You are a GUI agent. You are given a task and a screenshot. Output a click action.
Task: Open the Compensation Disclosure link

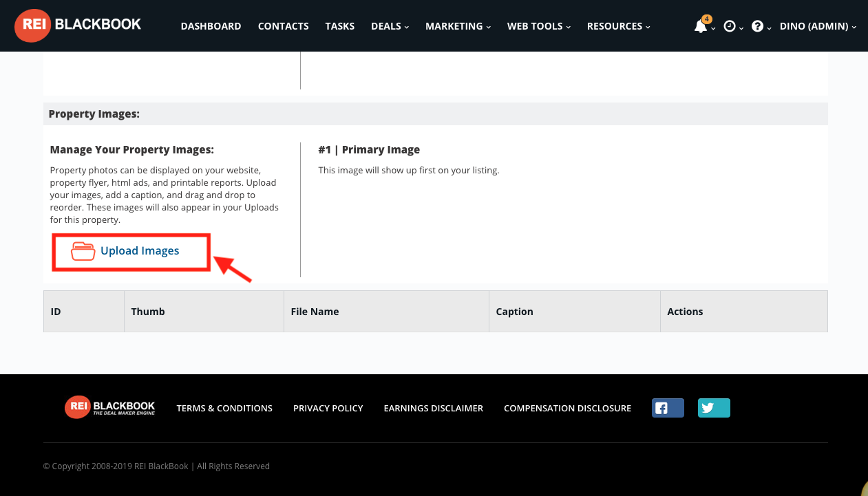[567, 408]
